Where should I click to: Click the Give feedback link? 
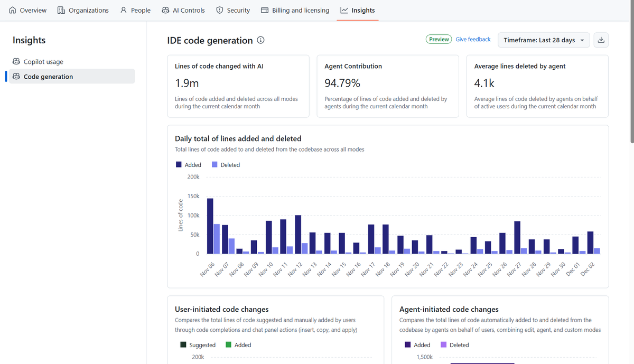[473, 39]
